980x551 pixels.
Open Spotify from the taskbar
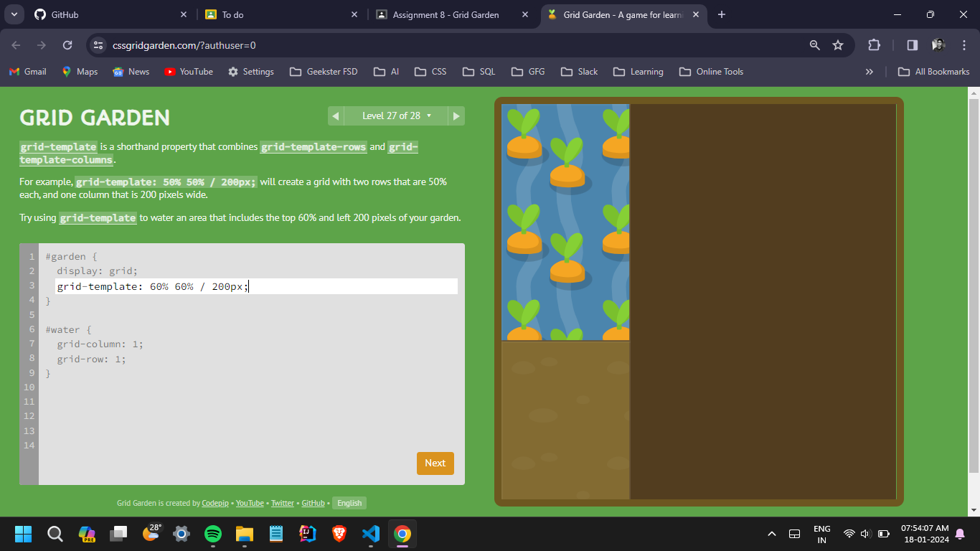(213, 534)
